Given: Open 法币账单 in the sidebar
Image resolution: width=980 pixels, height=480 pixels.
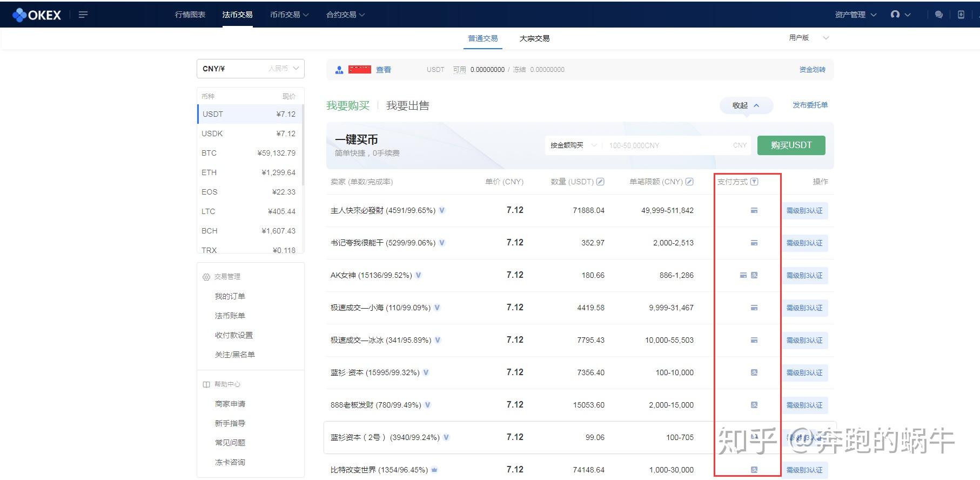Looking at the screenshot, I should pos(230,316).
